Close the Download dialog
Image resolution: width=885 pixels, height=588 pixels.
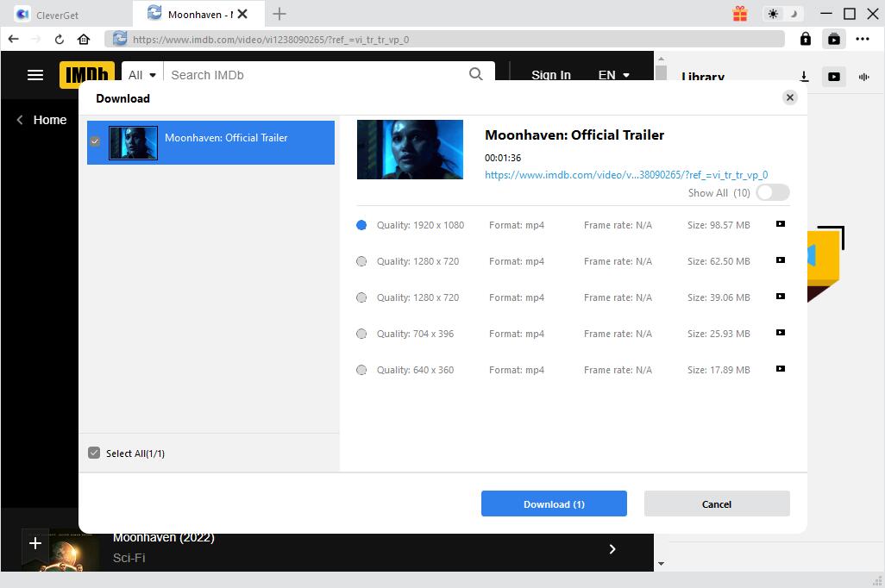[789, 97]
